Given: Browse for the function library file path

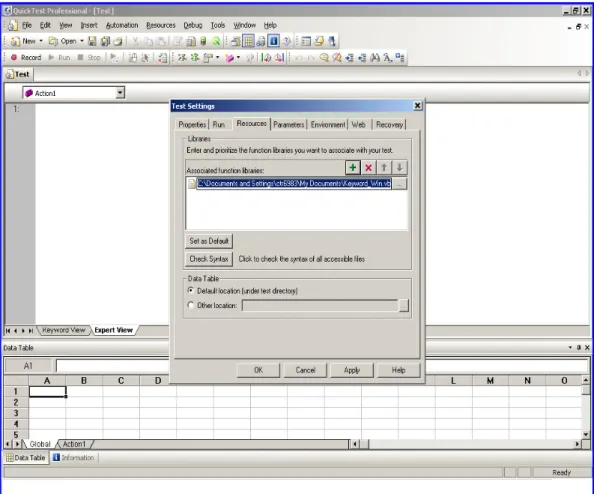Looking at the screenshot, I should pyautogui.click(x=399, y=184).
